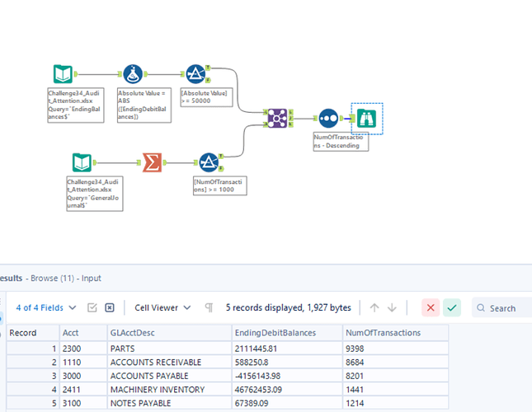This screenshot has height=412, width=532.
Task: Click the balance value -4156143.98
Action: click(x=287, y=376)
